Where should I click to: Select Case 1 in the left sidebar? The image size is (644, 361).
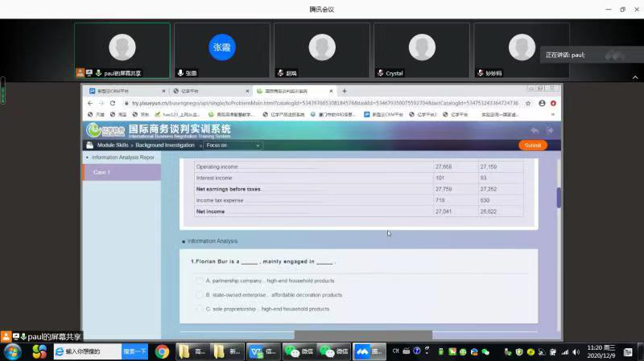click(x=102, y=172)
